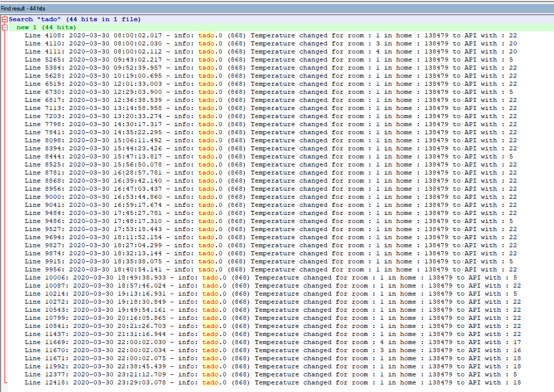Select result Line 9041 at 16:59:17.674
Screen dimensions: 554x392
pyautogui.click(x=270, y=205)
